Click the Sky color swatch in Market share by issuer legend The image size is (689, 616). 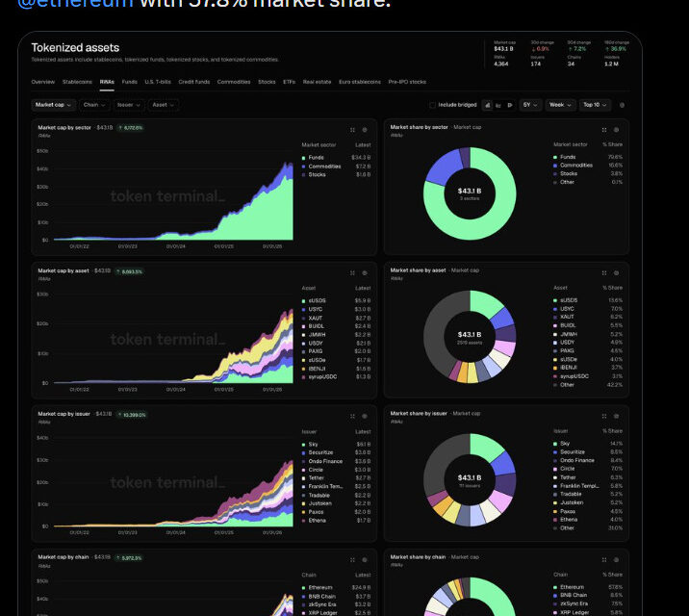pos(555,444)
